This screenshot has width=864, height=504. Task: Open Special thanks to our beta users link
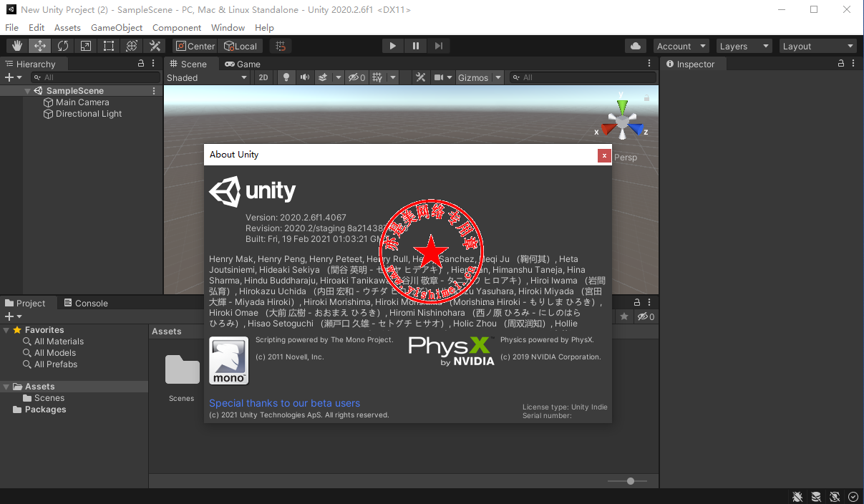(285, 403)
